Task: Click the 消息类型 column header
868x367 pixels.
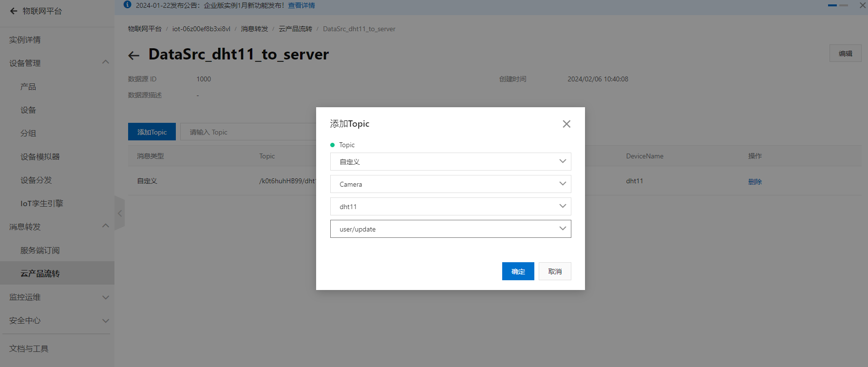Action: 150,156
